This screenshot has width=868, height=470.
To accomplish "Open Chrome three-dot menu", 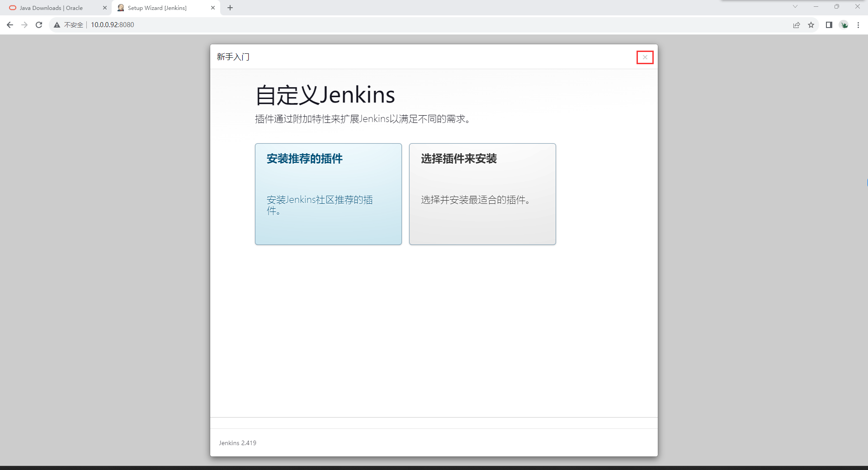I will (858, 25).
